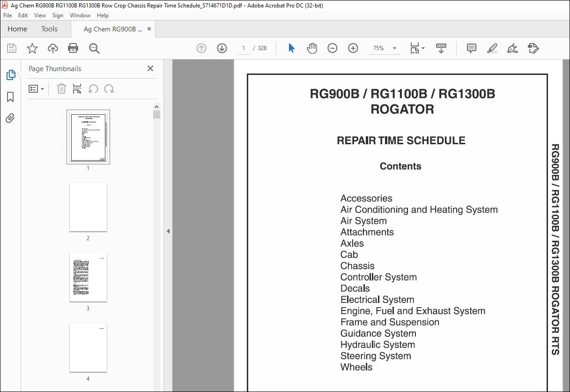
Task: Select page 1 thumbnail
Action: point(88,137)
